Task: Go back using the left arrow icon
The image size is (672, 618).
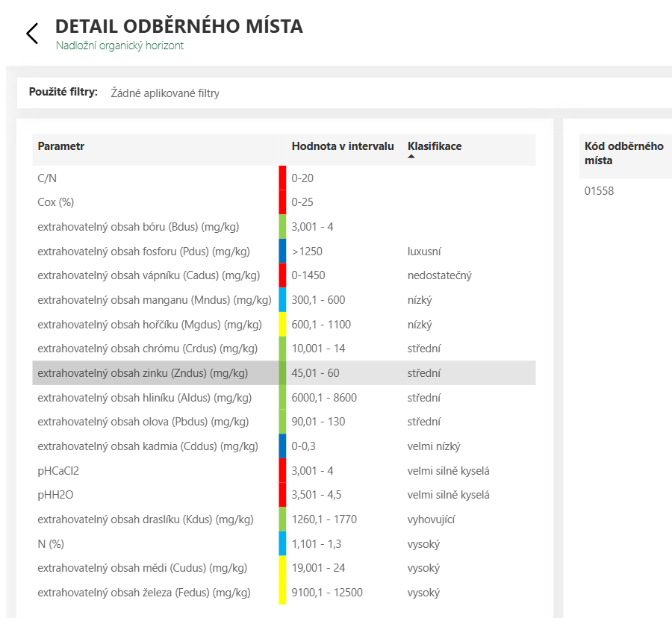Action: (32, 34)
